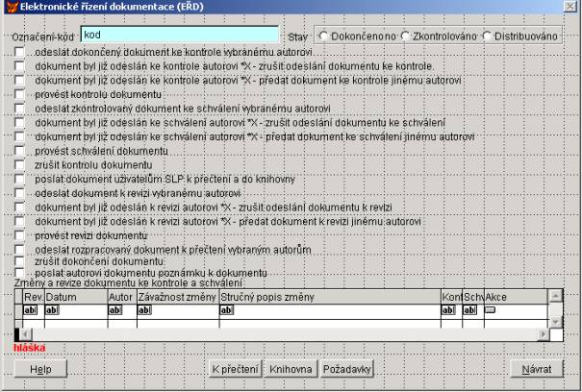Click the grid's vertical scrollbar up arrow
Viewport: 582px width, 392px height.
click(553, 296)
